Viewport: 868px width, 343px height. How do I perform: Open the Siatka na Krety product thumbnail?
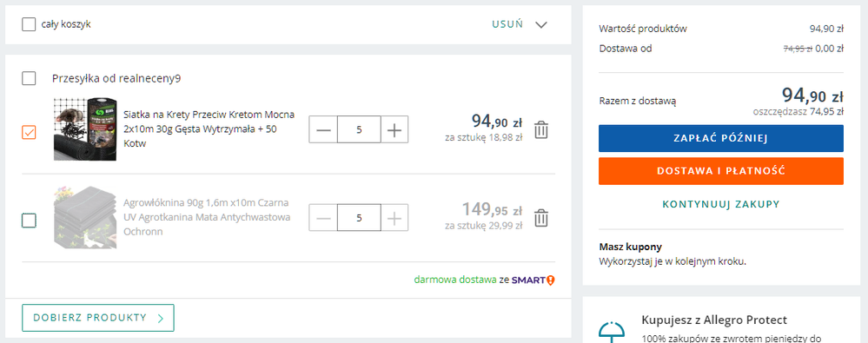86,129
